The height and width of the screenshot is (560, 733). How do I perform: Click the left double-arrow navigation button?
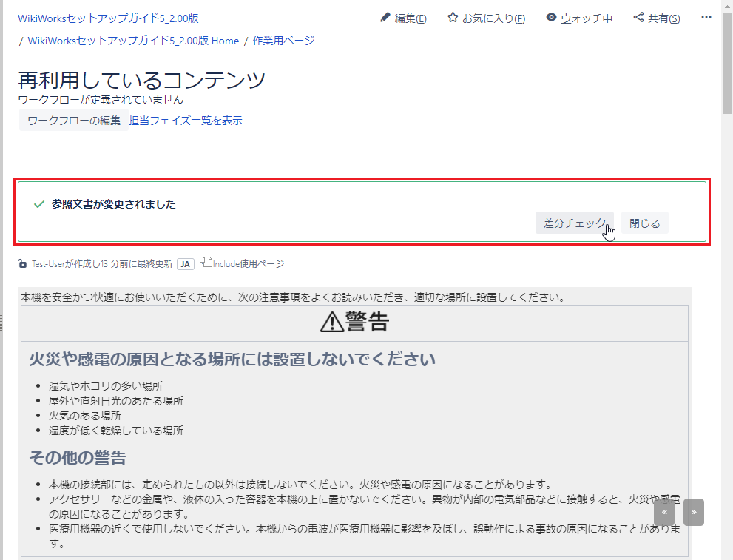coord(663,512)
